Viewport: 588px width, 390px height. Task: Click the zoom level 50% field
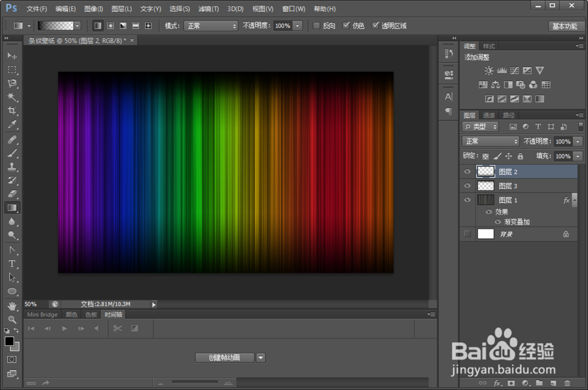coord(35,304)
